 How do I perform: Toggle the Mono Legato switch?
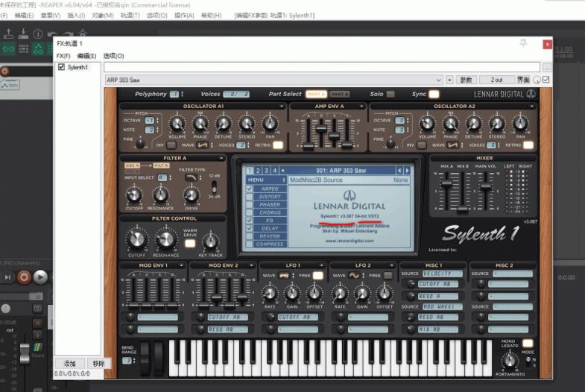pyautogui.click(x=528, y=343)
